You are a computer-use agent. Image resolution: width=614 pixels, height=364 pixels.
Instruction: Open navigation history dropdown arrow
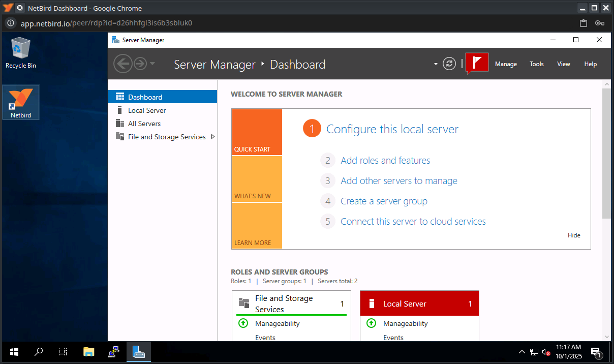point(152,64)
